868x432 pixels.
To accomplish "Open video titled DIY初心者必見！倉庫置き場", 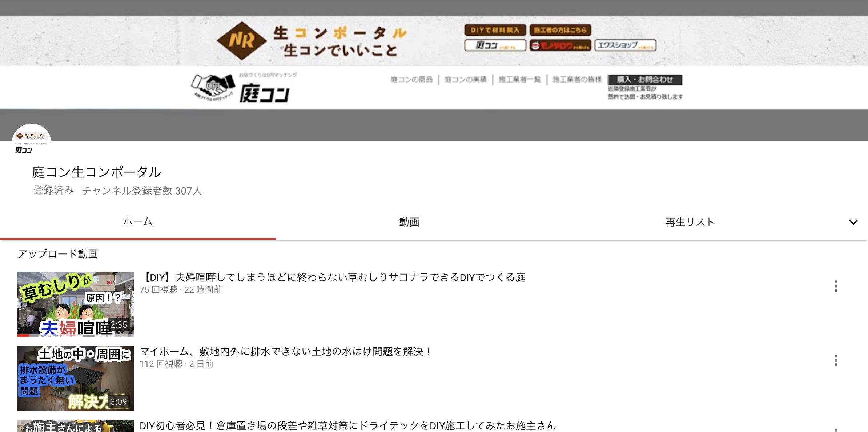I will [x=348, y=426].
